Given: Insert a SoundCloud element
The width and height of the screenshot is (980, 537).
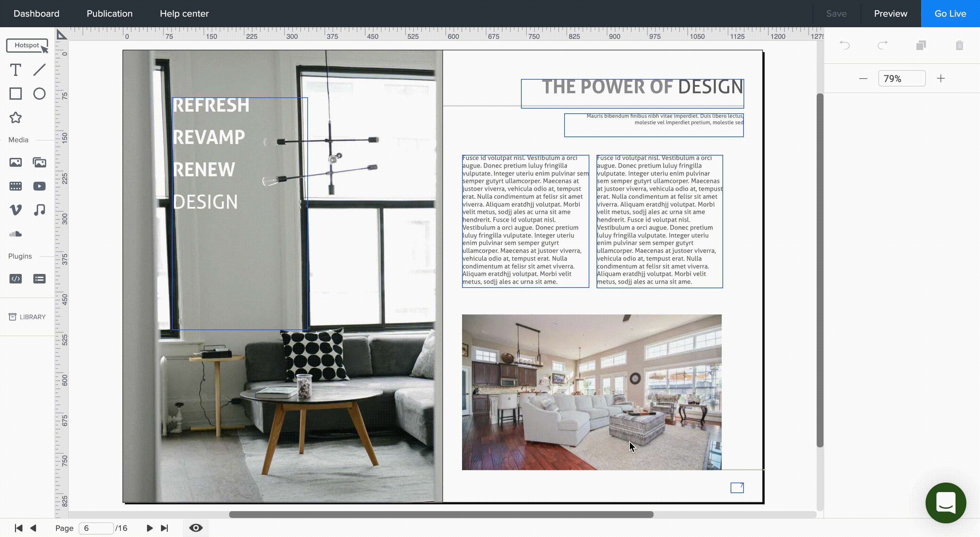Looking at the screenshot, I should (x=15, y=234).
